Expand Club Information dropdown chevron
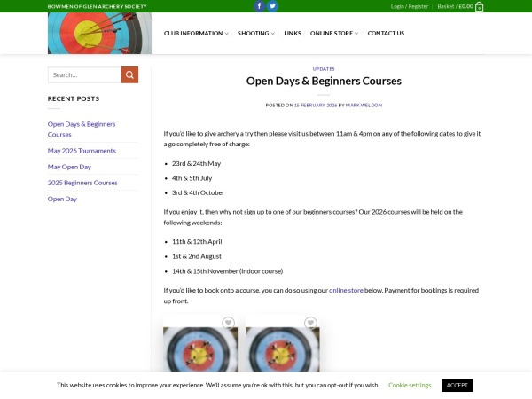This screenshot has height=399, width=532. click(226, 34)
